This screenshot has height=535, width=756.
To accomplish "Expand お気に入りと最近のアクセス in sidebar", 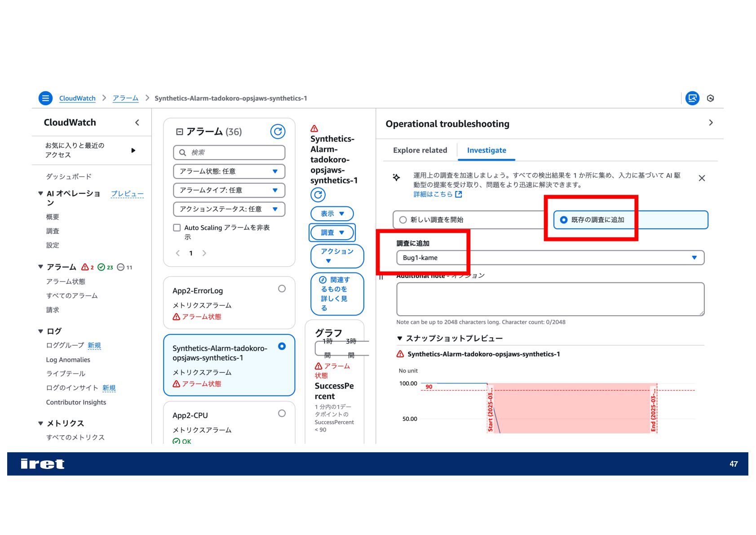I will [133, 150].
